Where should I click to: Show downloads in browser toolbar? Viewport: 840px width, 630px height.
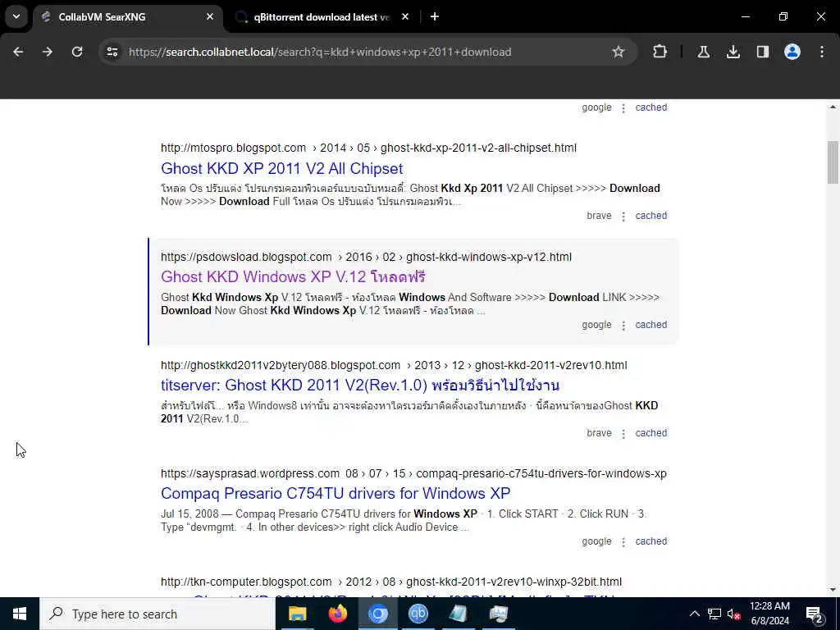pos(733,52)
